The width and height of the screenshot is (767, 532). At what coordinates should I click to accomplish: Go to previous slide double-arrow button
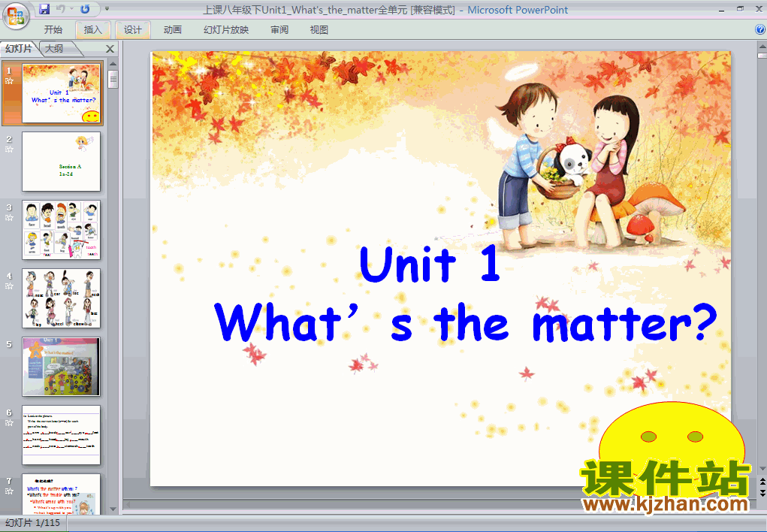click(762, 482)
